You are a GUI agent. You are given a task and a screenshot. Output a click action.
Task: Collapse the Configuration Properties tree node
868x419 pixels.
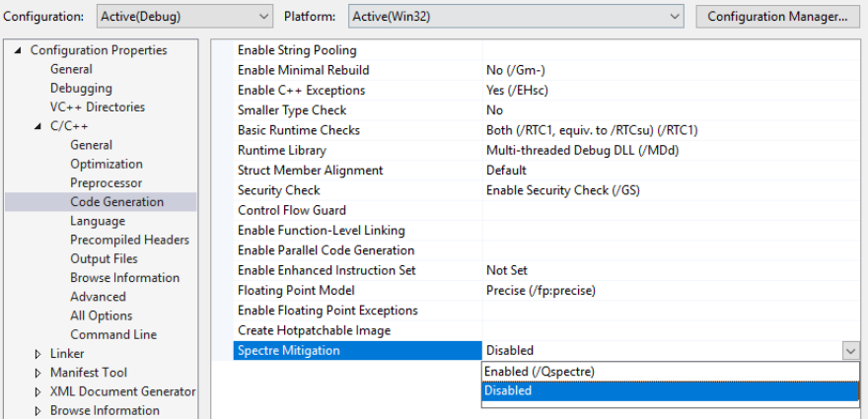pos(18,50)
